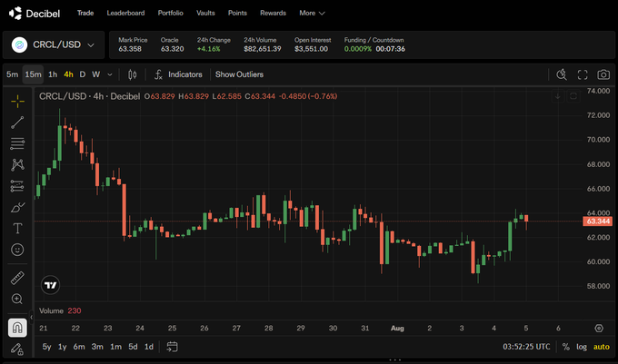The height and width of the screenshot is (364, 618).
Task: Click the 63.344 current price label
Action: coord(597,221)
